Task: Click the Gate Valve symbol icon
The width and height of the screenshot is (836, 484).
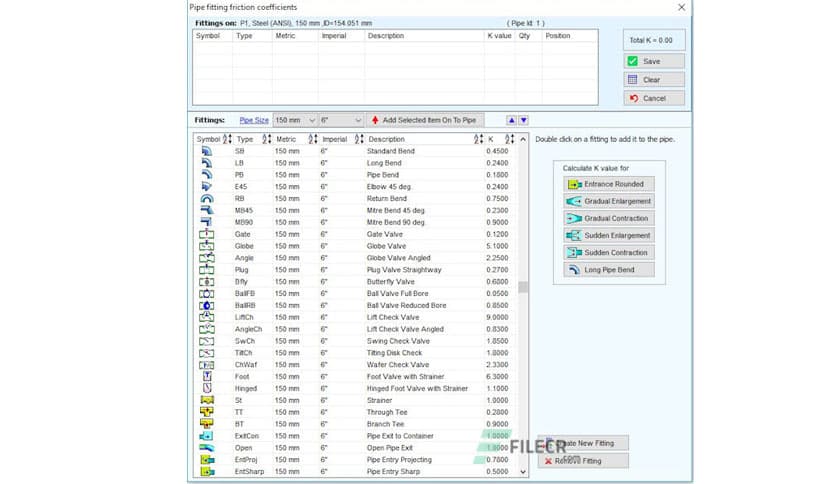Action: tap(207, 234)
